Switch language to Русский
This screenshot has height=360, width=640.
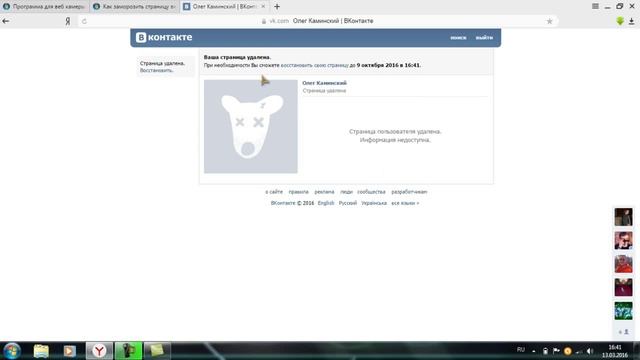(348, 203)
